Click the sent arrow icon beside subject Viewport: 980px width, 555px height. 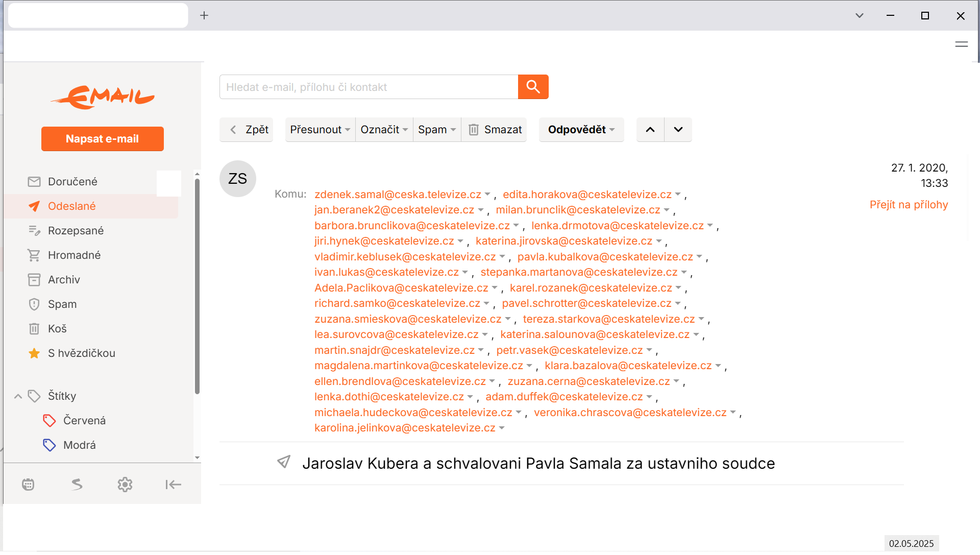[284, 462]
